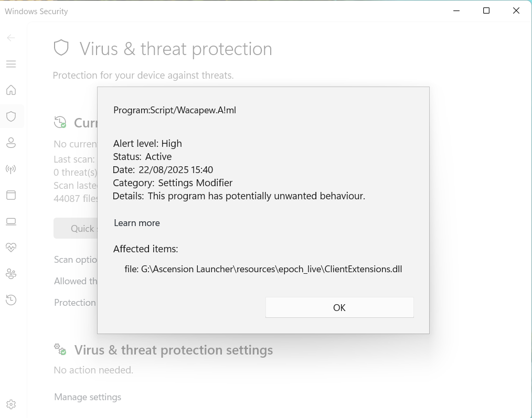The height and width of the screenshot is (418, 532).
Task: Click the affected ClientExtensions.dll file path
Action: tap(263, 269)
